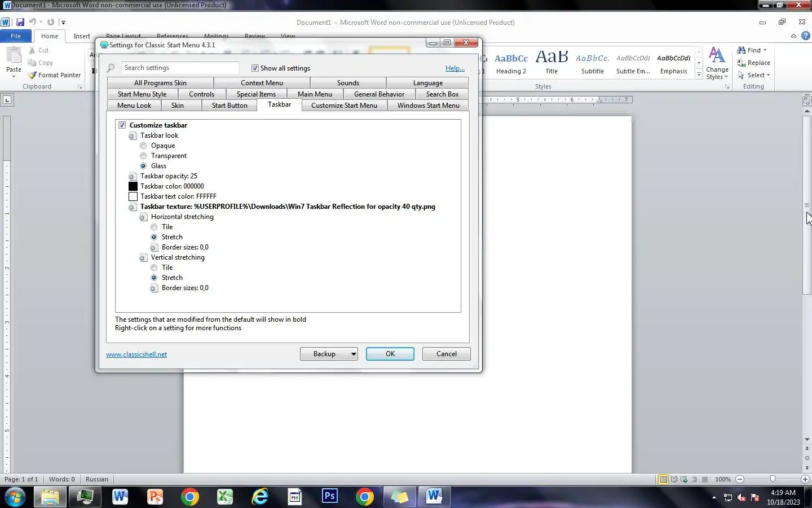The height and width of the screenshot is (508, 812).
Task: Open the Change Styles dropdown
Action: tap(717, 63)
